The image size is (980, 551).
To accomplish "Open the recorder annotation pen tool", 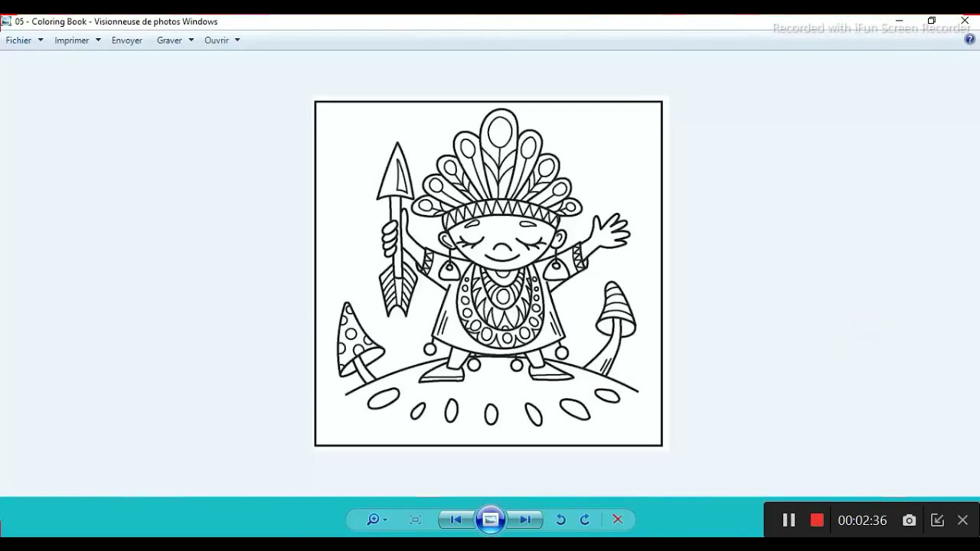I will coord(937,520).
